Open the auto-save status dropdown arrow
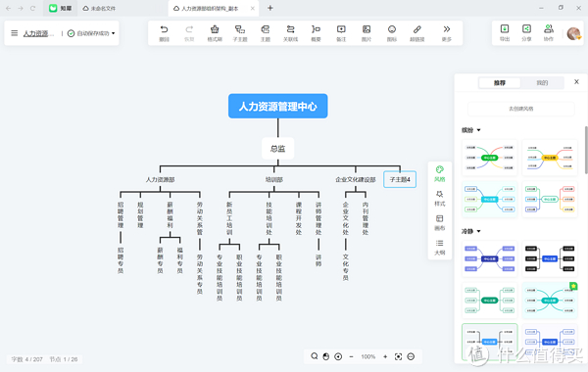Image resolution: width=588 pixels, height=372 pixels. pos(114,33)
